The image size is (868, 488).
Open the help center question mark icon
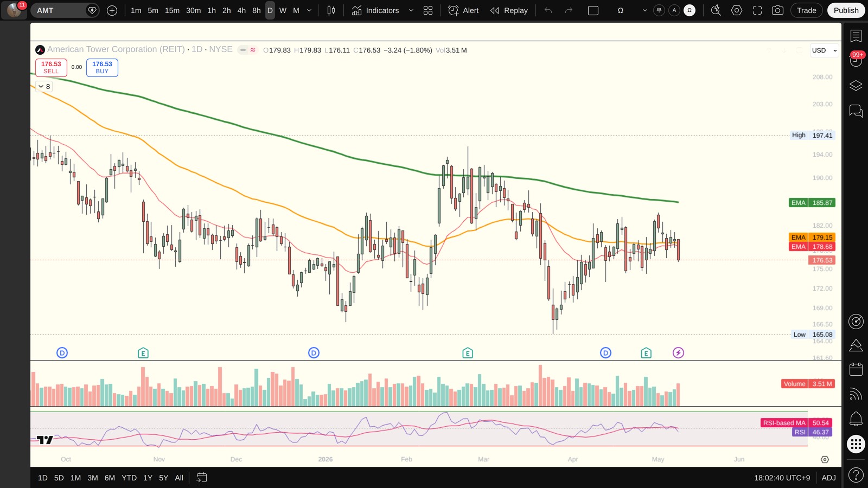[x=856, y=476]
